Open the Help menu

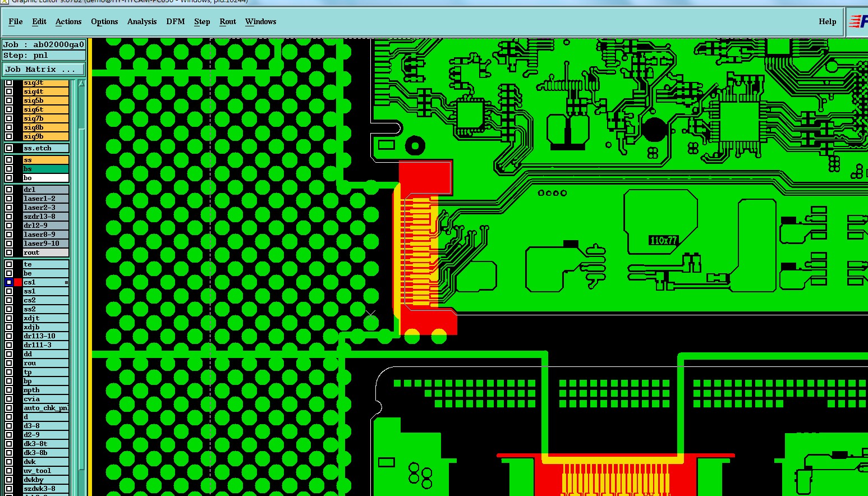[x=828, y=21]
